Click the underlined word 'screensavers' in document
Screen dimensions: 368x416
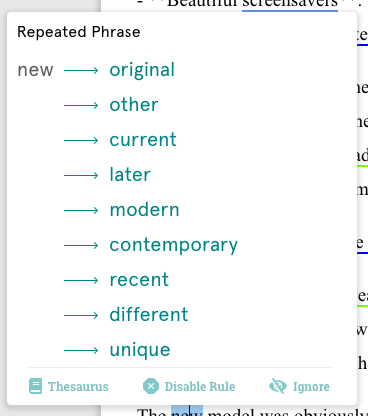point(290,4)
